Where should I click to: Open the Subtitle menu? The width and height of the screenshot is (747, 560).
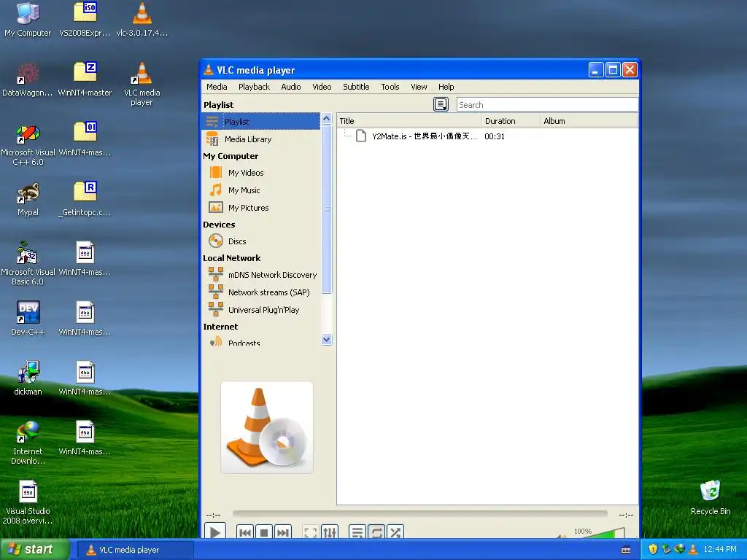point(356,87)
